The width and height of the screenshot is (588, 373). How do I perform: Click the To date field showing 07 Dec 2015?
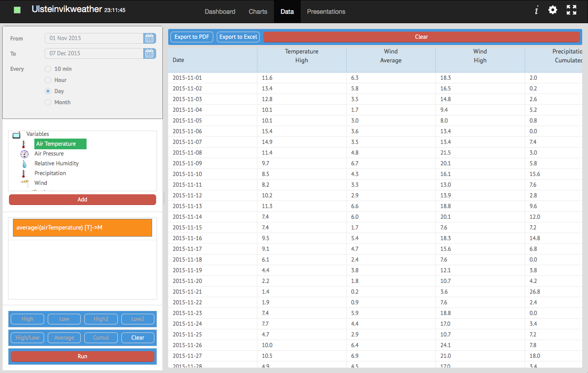(x=94, y=53)
